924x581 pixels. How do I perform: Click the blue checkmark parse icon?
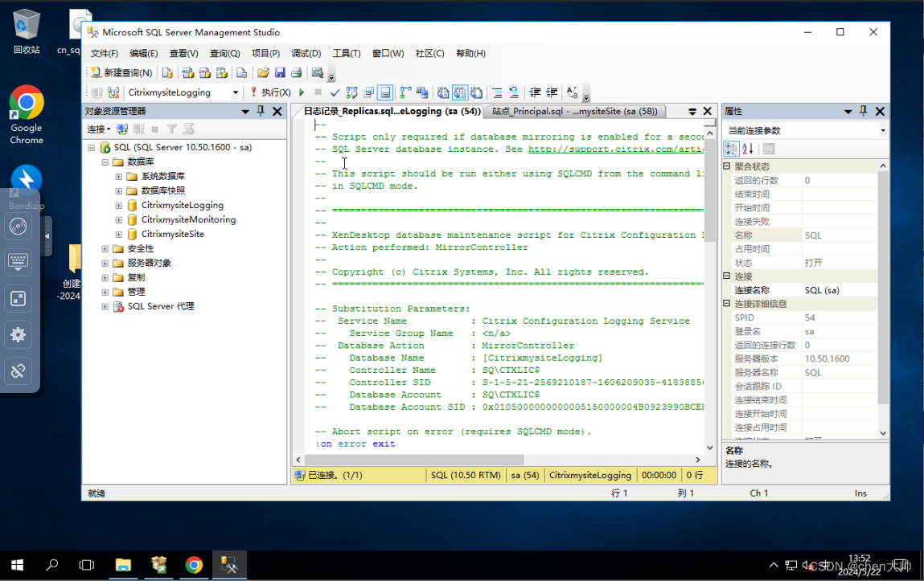pos(335,92)
